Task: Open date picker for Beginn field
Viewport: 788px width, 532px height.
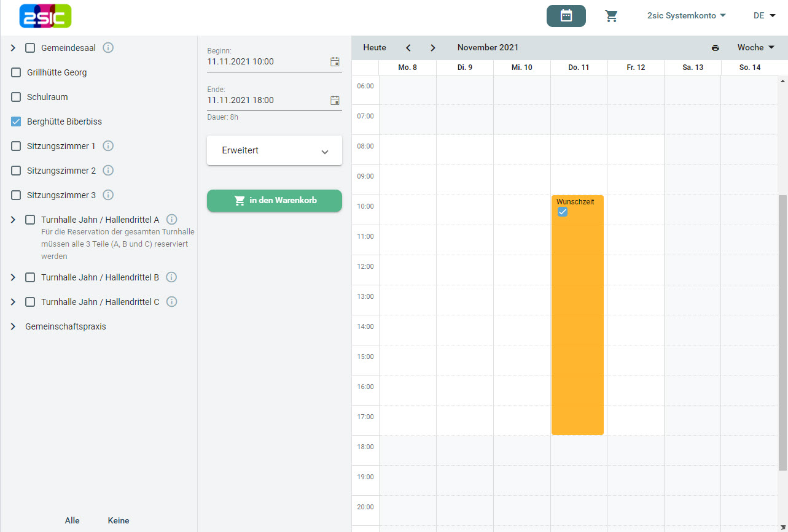Action: (x=335, y=61)
